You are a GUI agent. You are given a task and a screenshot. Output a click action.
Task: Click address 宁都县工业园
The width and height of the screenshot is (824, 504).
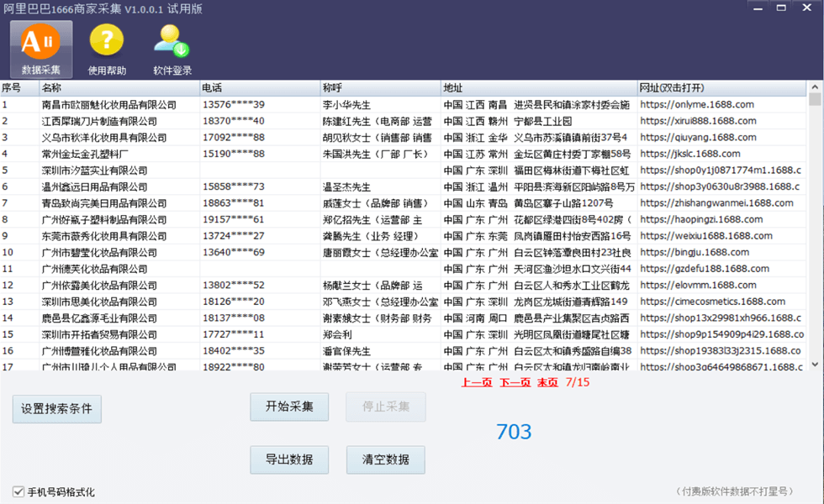pyautogui.click(x=543, y=121)
